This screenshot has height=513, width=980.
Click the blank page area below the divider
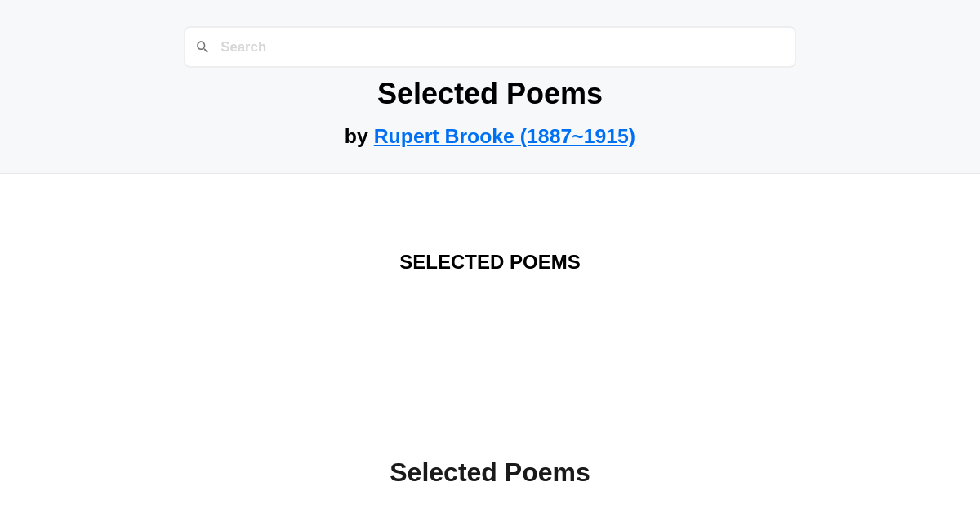click(490, 384)
